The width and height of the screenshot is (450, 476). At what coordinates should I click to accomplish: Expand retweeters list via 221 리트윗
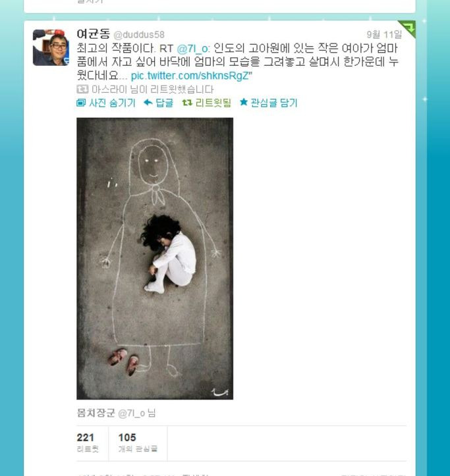pos(88,442)
